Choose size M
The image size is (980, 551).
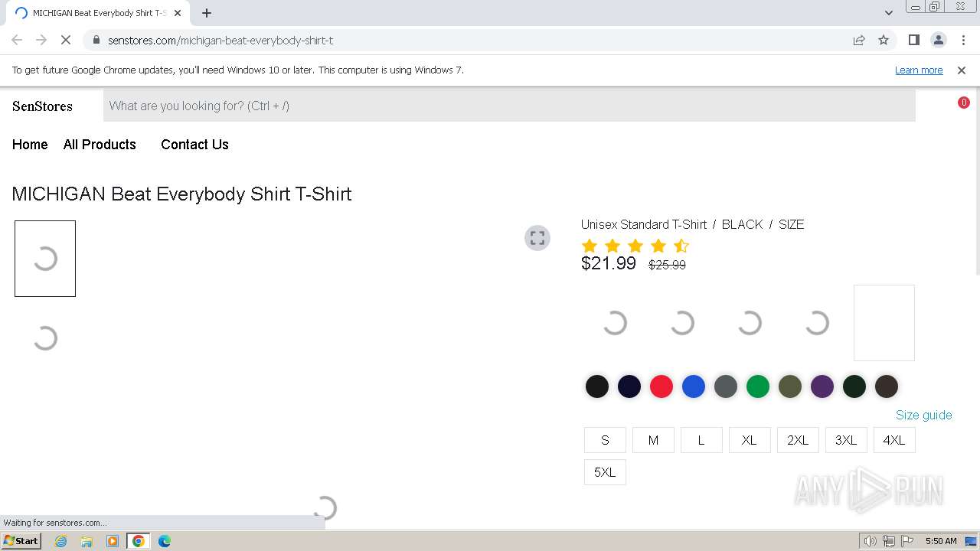point(653,440)
